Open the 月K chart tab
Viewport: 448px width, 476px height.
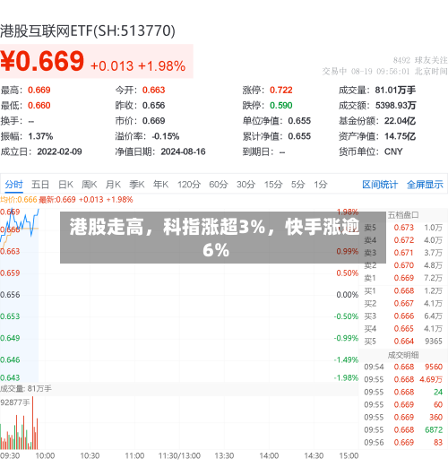113,185
